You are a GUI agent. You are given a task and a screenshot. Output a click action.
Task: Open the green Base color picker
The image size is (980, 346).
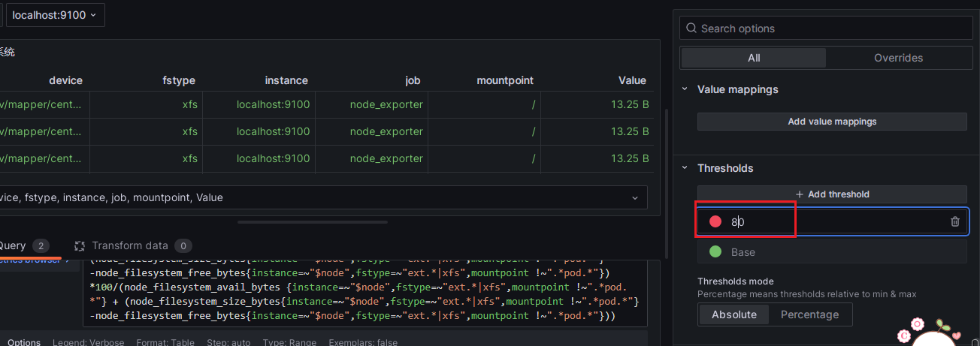click(x=715, y=252)
